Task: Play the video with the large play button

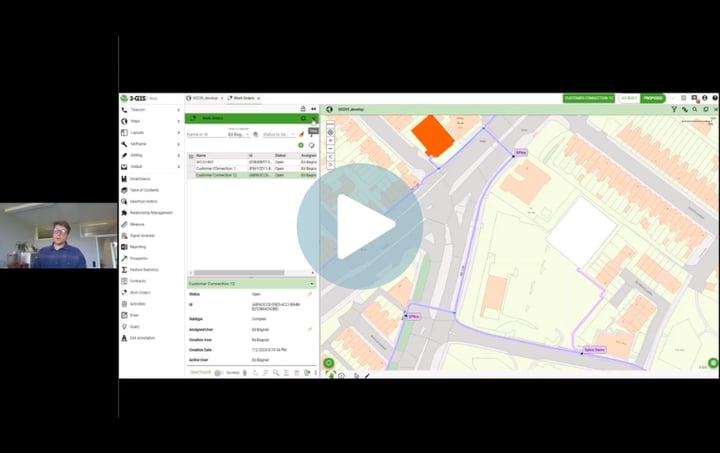Action: tap(360, 226)
